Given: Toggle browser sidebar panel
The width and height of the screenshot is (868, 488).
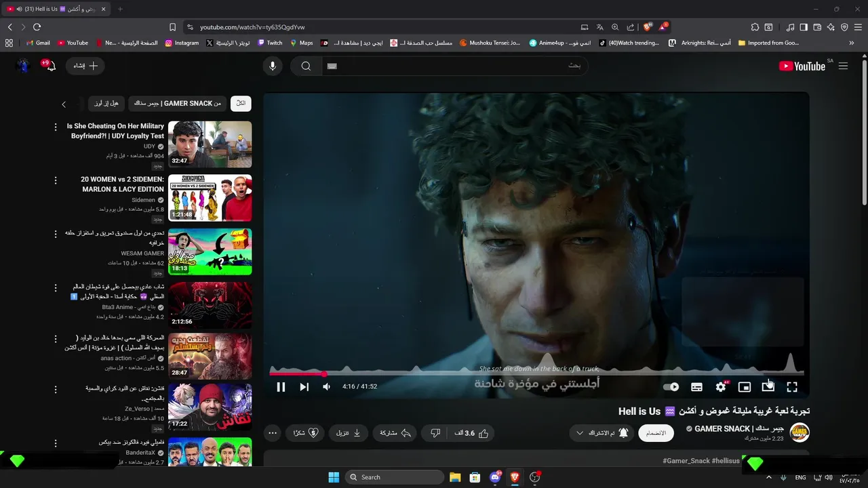Looking at the screenshot, I should (804, 27).
